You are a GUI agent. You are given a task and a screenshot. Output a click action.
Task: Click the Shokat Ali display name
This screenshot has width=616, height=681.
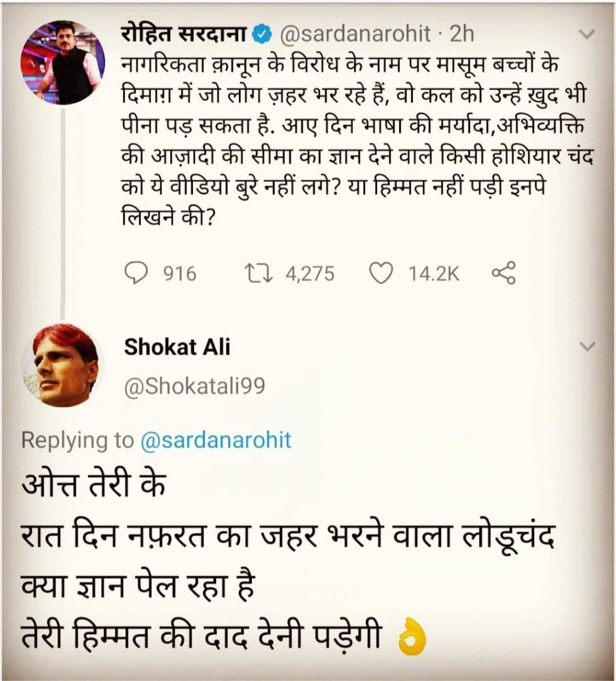(178, 347)
